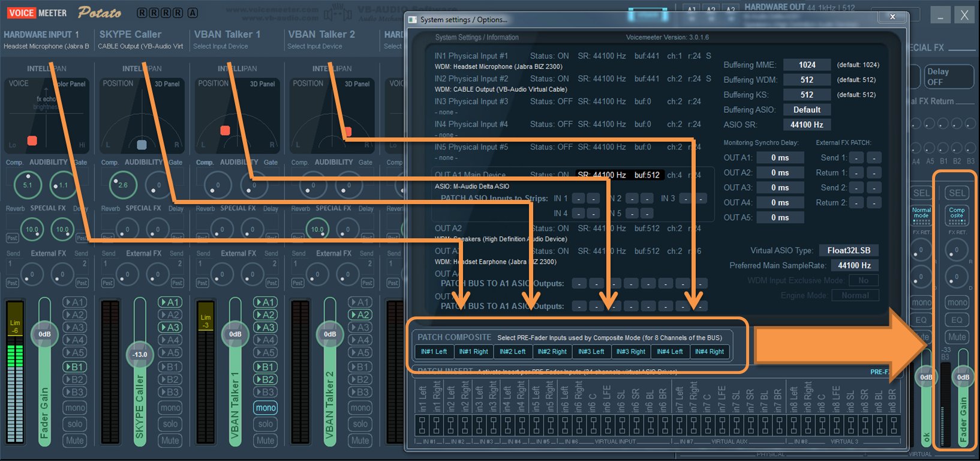The image size is (980, 461).
Task: Toggle A3 bus routing on SKYPE Caller
Action: pos(170,327)
